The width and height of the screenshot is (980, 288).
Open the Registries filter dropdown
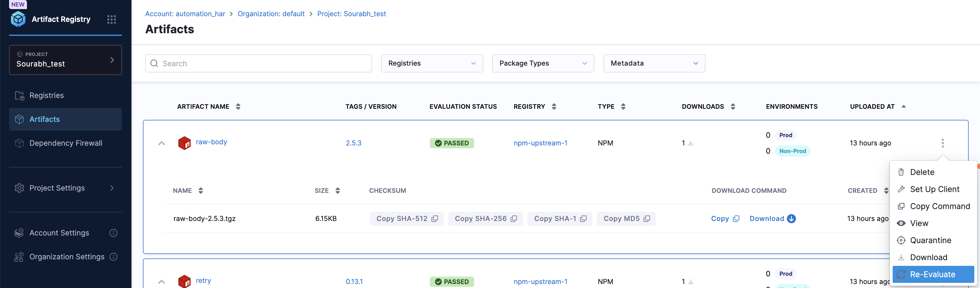pyautogui.click(x=432, y=63)
